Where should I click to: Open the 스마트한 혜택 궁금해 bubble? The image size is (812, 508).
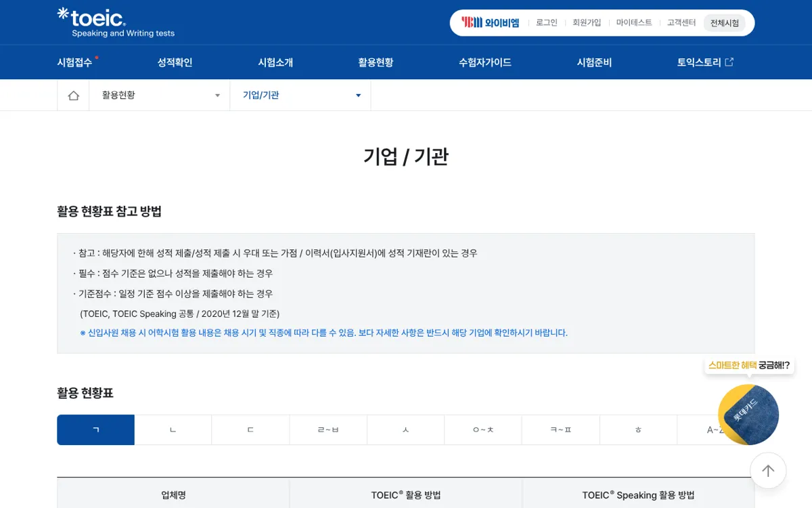749,365
